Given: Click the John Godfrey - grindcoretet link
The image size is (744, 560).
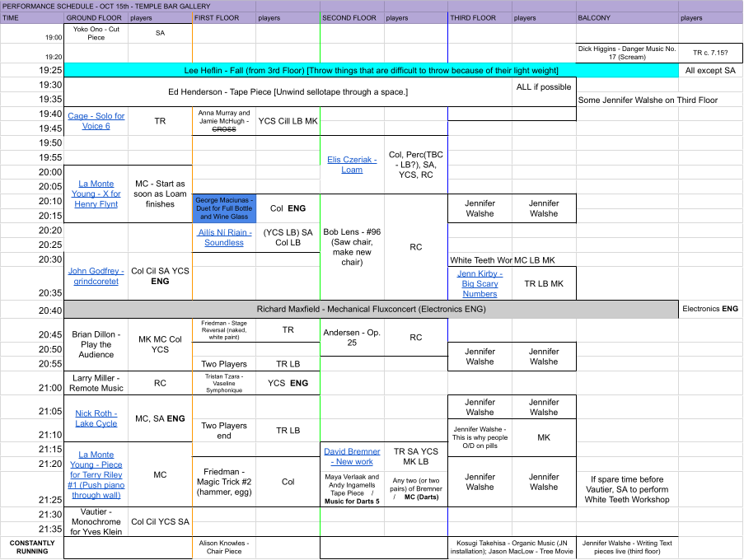Looking at the screenshot, I should pos(96,276).
